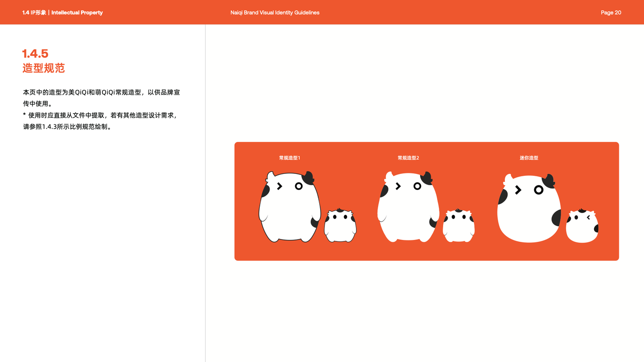The height and width of the screenshot is (362, 644).
Task: Click the 1.4.5 section number
Action: (35, 53)
